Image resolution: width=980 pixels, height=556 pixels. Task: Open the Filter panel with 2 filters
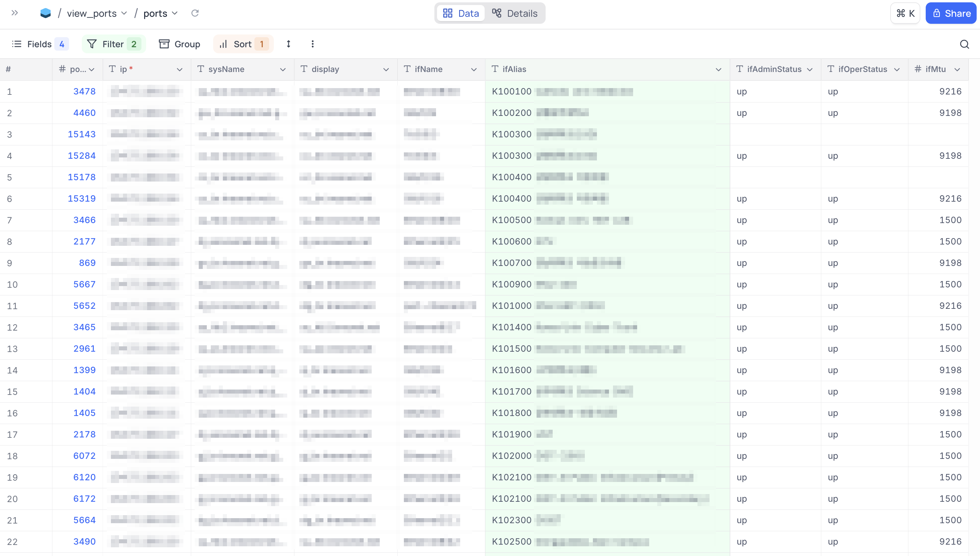pyautogui.click(x=114, y=44)
